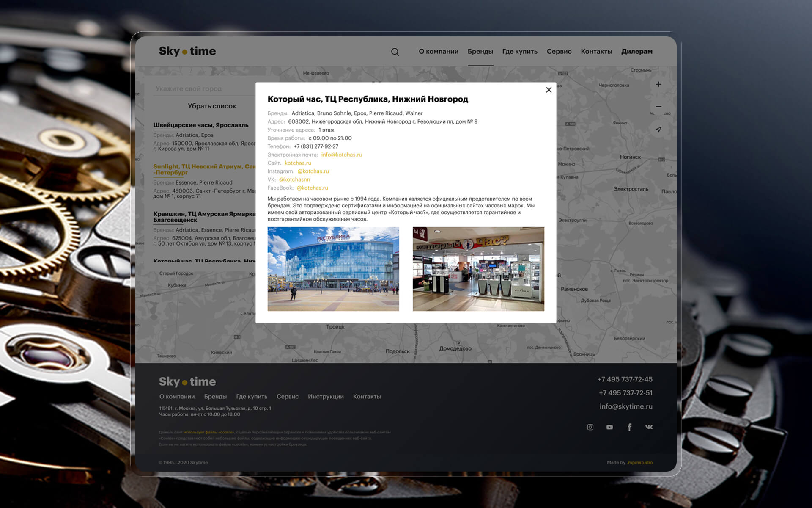Click the Sky time logo in footer
Image resolution: width=812 pixels, height=508 pixels.
click(x=187, y=382)
